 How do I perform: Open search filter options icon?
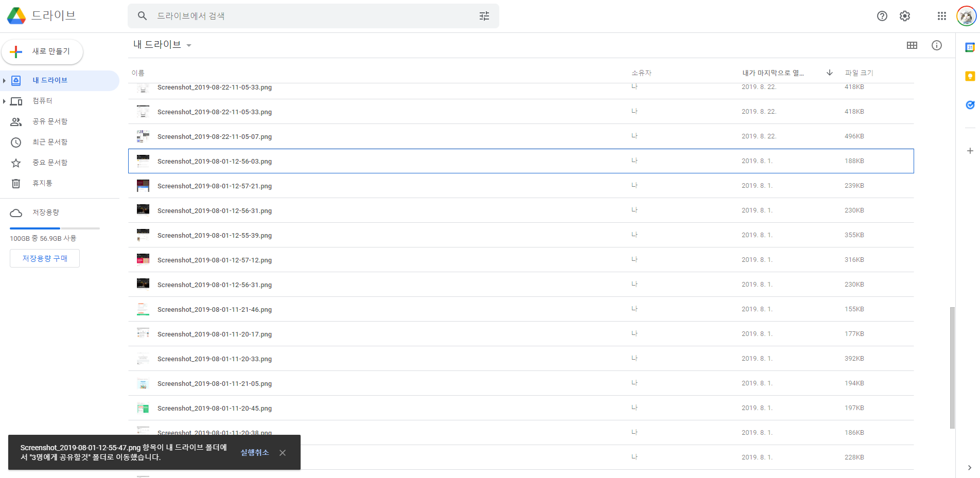(x=484, y=16)
